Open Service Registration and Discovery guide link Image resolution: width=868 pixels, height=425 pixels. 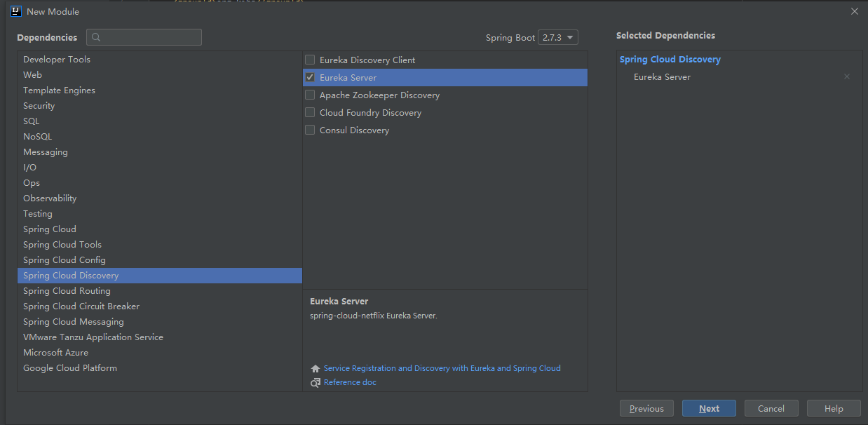pos(442,368)
